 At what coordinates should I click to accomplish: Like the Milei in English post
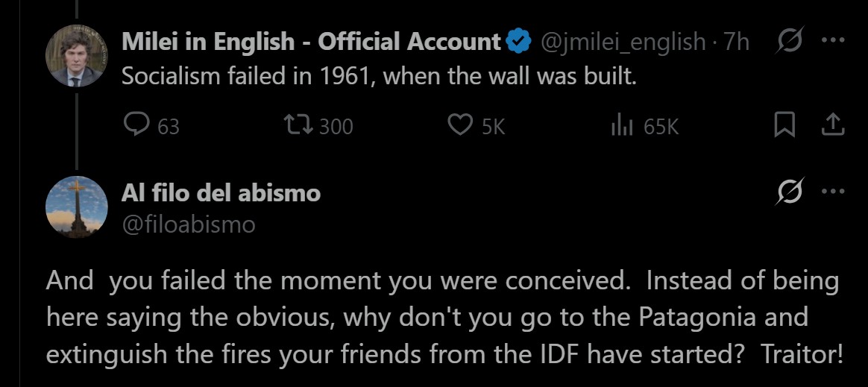459,126
